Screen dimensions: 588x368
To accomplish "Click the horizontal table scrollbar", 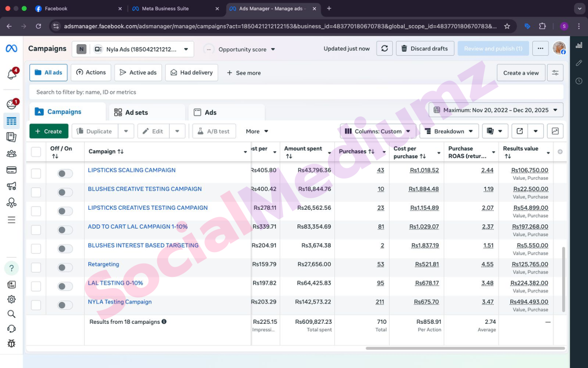I will click(x=465, y=348).
